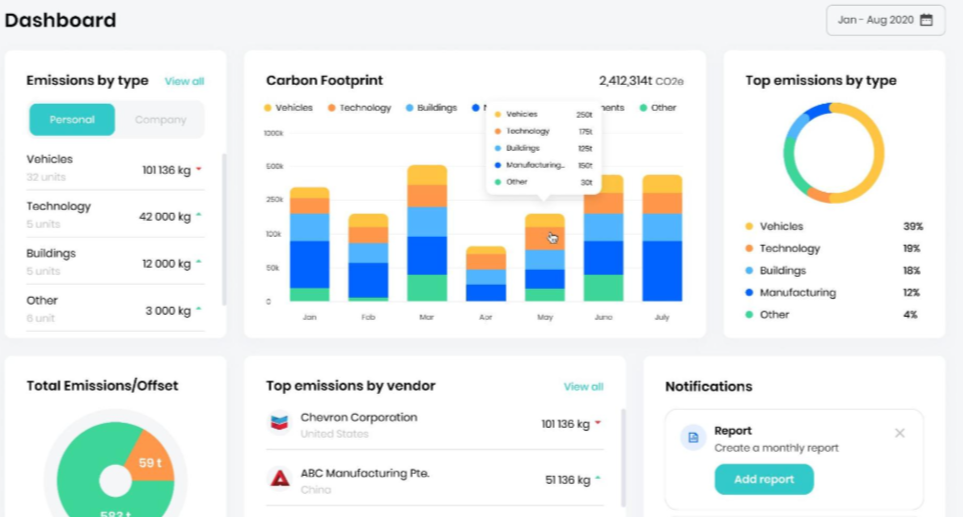Image resolution: width=963 pixels, height=517 pixels.
Task: Click the Chevron Corporation logo icon
Action: [280, 424]
